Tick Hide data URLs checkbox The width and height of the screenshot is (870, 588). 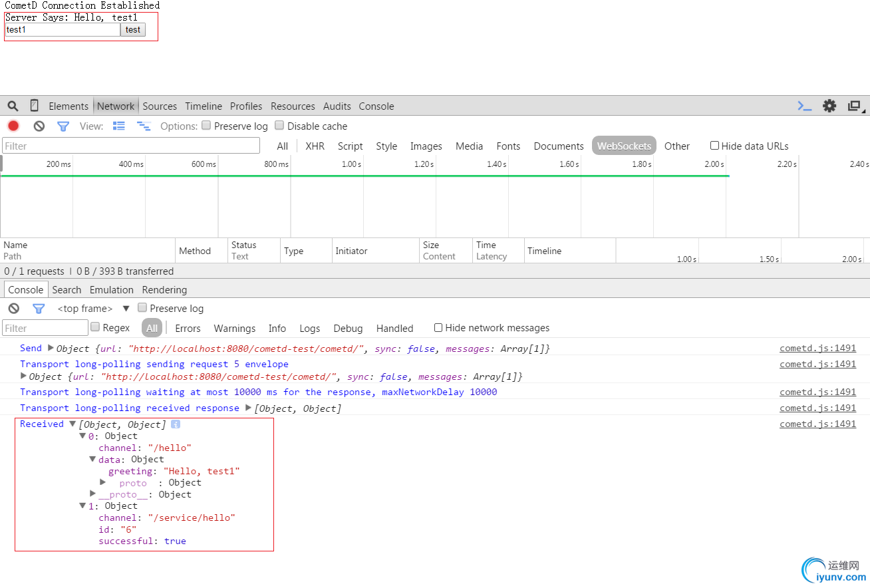(714, 145)
